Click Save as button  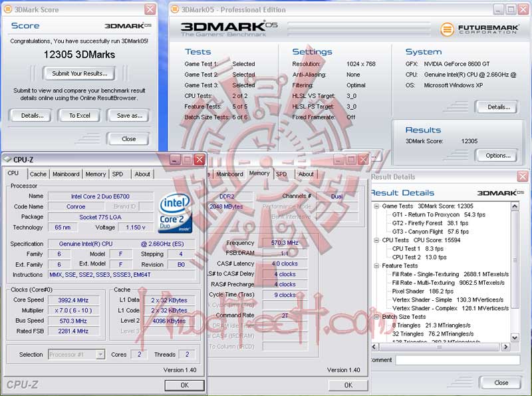pos(128,115)
